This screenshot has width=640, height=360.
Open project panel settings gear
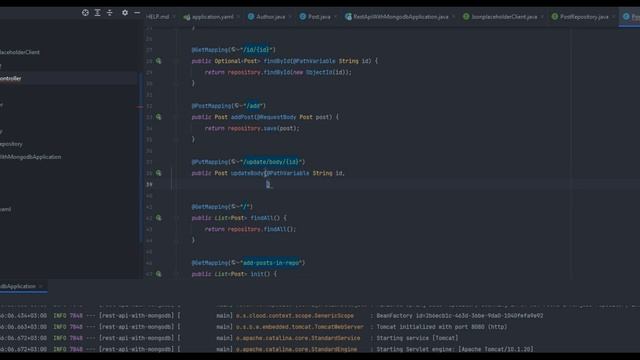click(125, 13)
